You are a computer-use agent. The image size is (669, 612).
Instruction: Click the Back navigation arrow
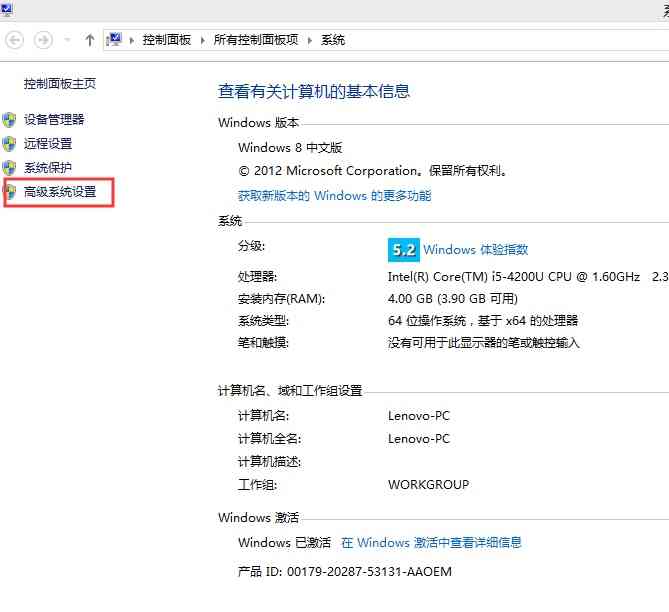tap(14, 41)
